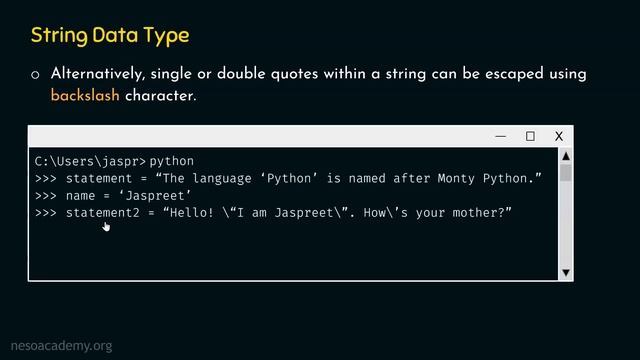This screenshot has width=640, height=360.
Task: Click the 'String Data Type' heading
Action: pyautogui.click(x=110, y=36)
